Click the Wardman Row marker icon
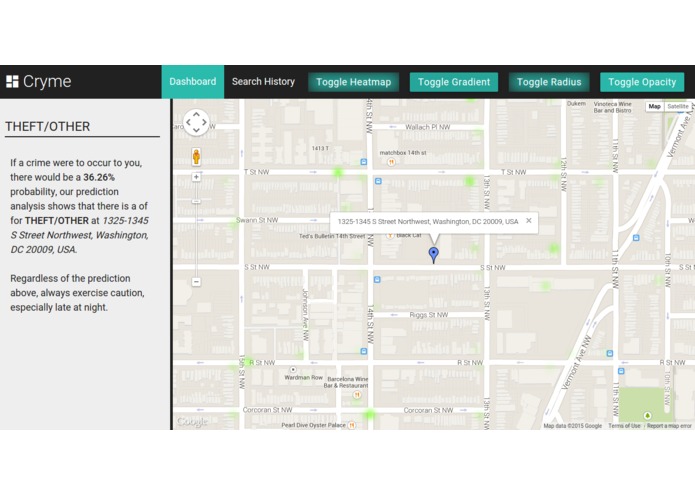This screenshot has width=695, height=494. click(x=293, y=369)
